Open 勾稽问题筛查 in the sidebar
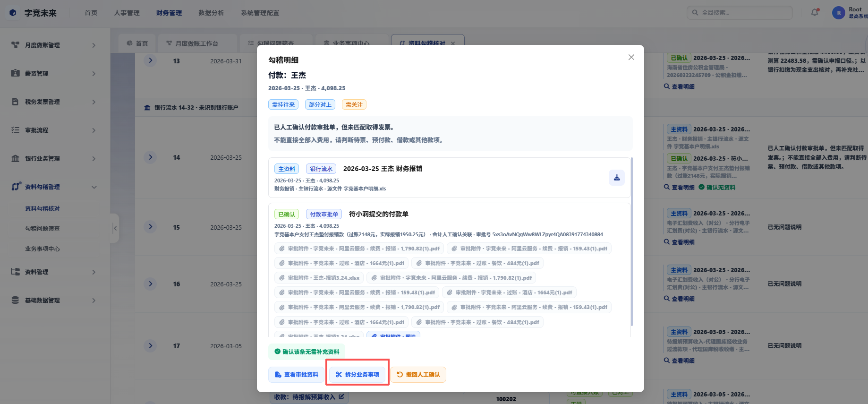 [43, 228]
